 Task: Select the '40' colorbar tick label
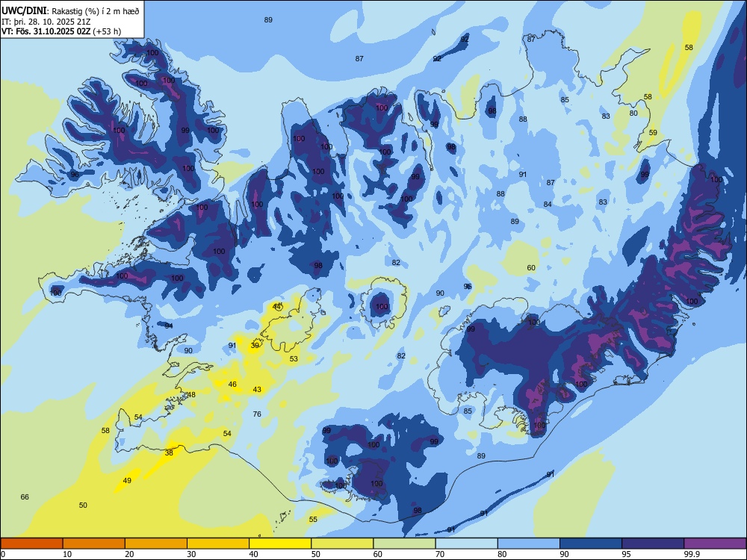pyautogui.click(x=254, y=554)
